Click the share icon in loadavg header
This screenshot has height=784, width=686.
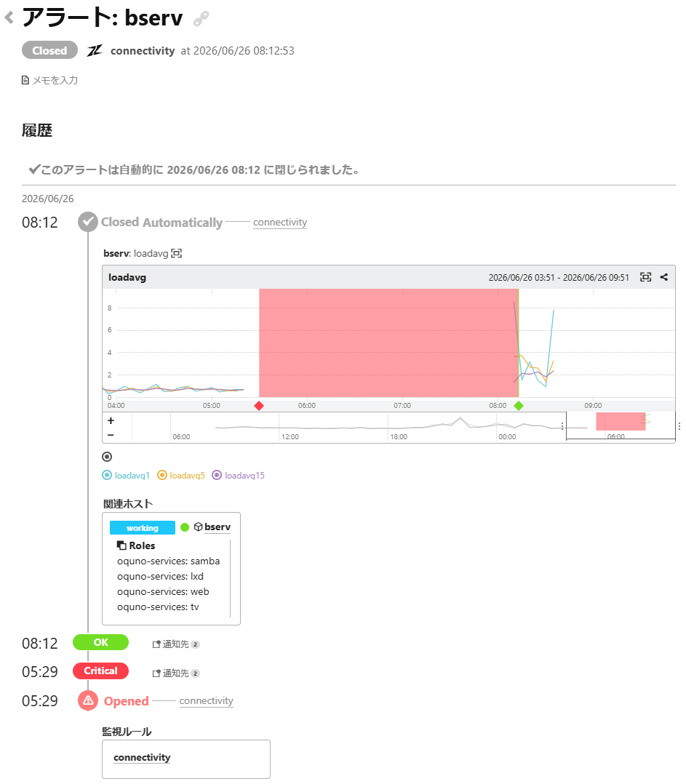pyautogui.click(x=664, y=277)
